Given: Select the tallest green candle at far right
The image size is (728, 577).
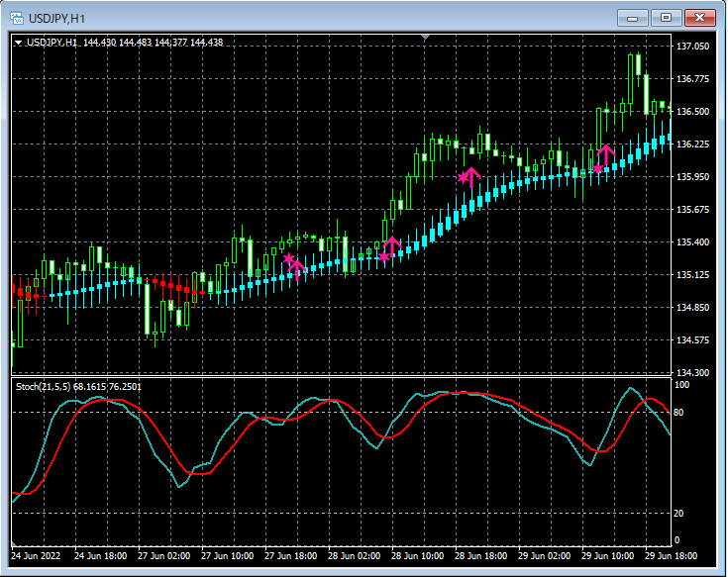Looking at the screenshot, I should (x=632, y=79).
